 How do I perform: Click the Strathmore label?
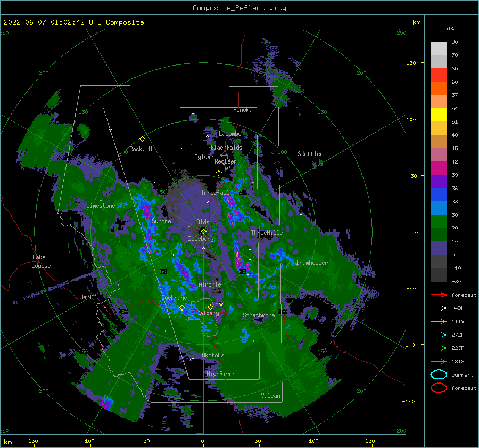click(x=259, y=315)
